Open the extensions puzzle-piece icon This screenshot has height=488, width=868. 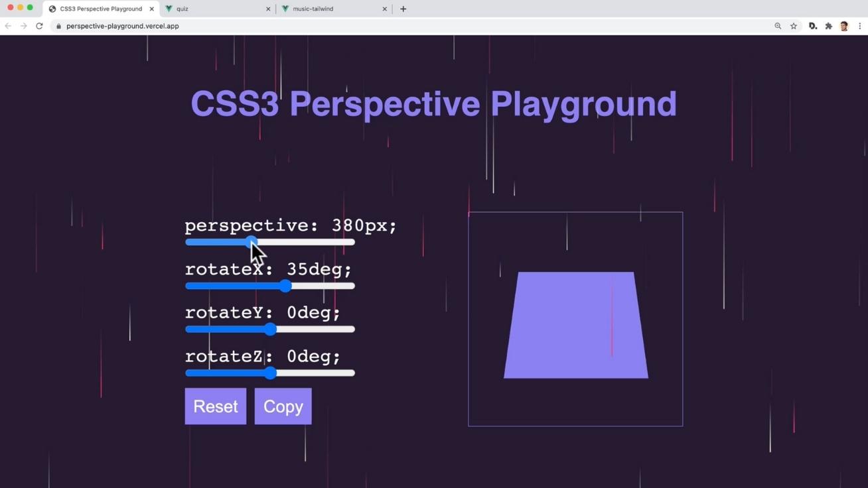tap(828, 26)
